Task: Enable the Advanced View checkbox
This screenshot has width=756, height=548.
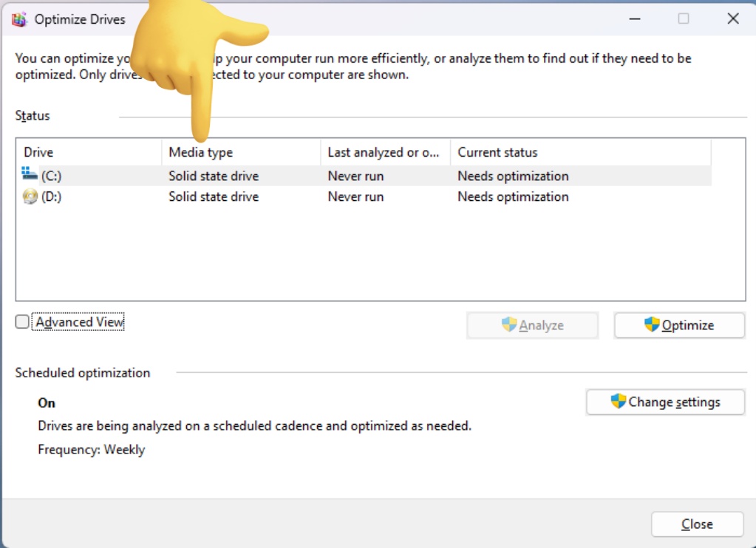Action: 23,322
